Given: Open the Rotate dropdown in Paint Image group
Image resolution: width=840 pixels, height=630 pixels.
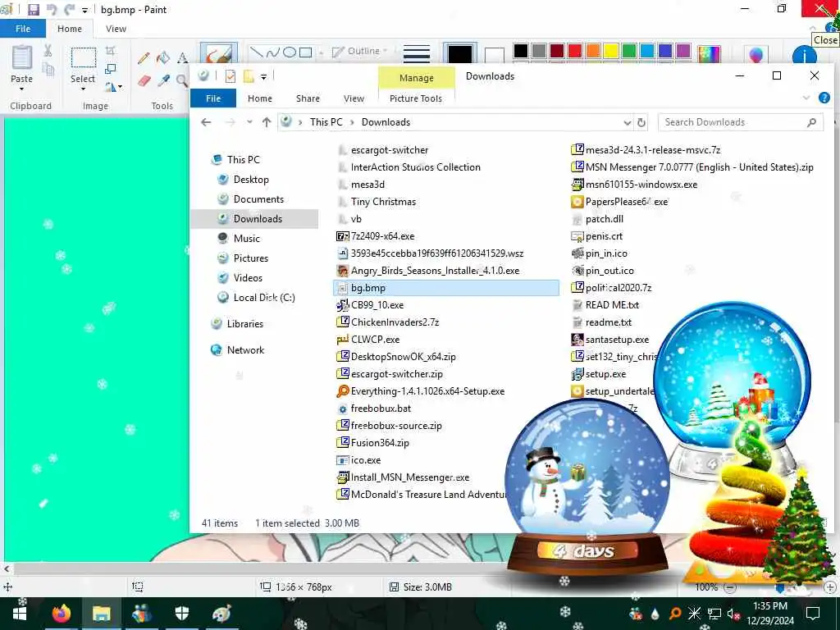Looking at the screenshot, I should point(113,87).
